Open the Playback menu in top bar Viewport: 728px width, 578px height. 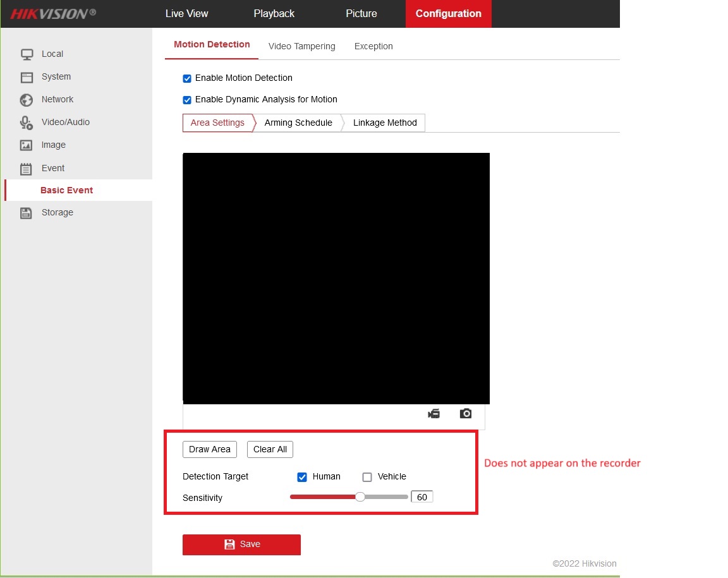(274, 13)
